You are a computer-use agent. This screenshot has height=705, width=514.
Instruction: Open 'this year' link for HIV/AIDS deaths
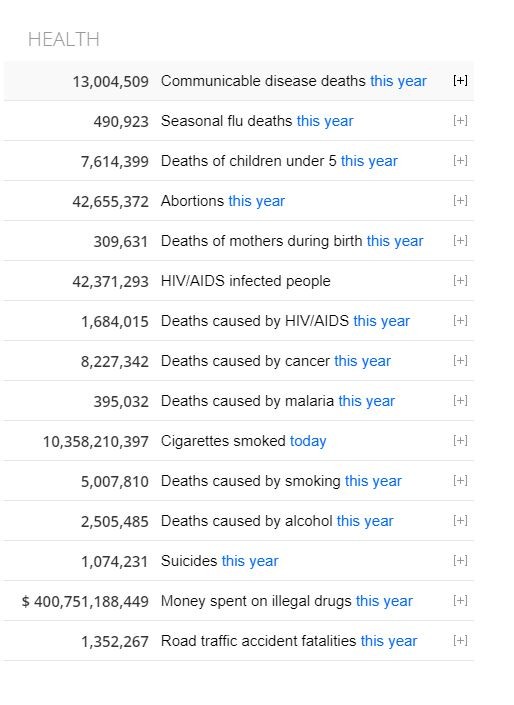point(381,321)
